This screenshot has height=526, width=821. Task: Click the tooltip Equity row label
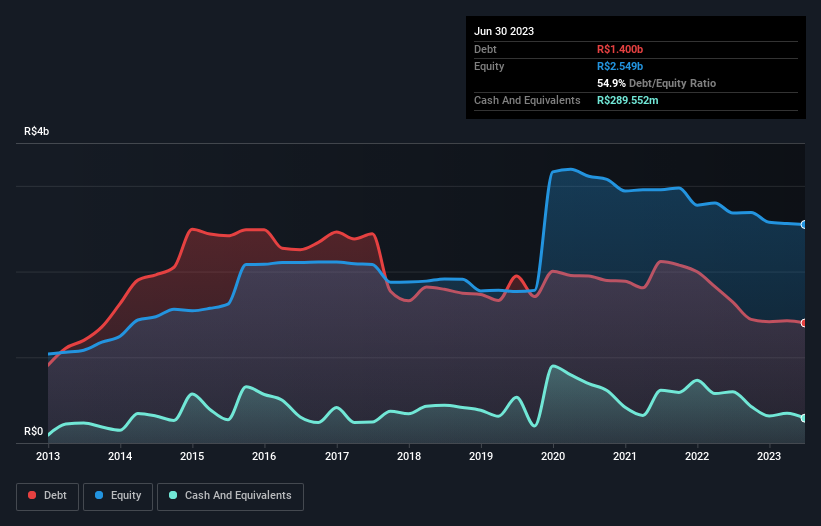tap(489, 66)
